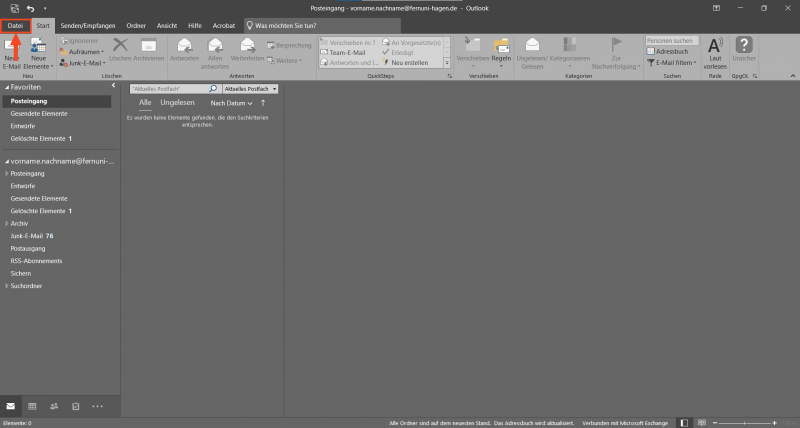Open the Nach Datum sort dropdown

click(x=231, y=103)
